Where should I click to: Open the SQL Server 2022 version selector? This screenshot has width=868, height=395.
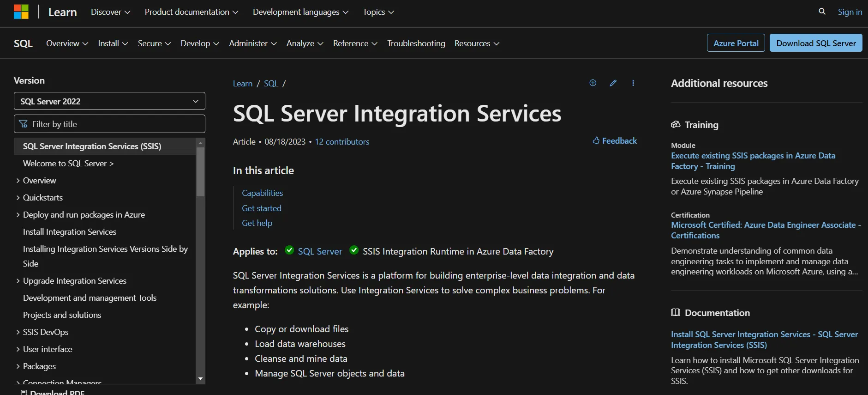[x=109, y=101]
